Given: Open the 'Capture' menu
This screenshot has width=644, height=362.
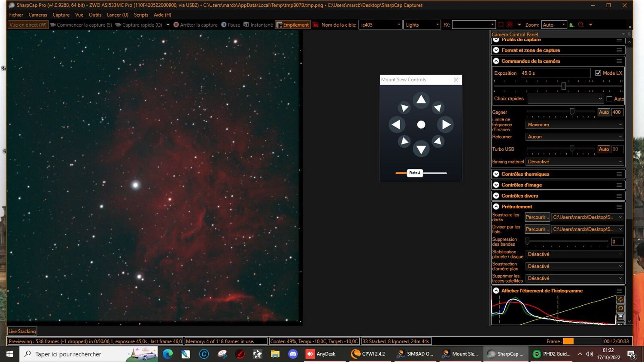Looking at the screenshot, I should coord(61,15).
